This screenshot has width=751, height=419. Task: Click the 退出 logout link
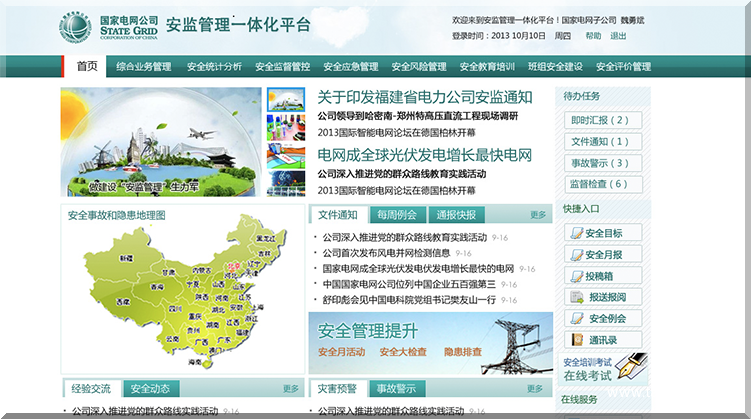tap(618, 36)
